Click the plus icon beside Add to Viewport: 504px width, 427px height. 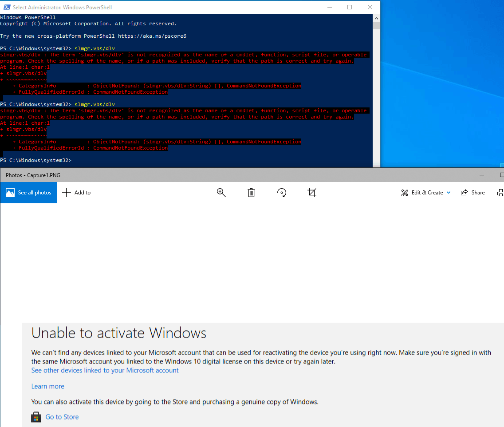[x=66, y=193]
